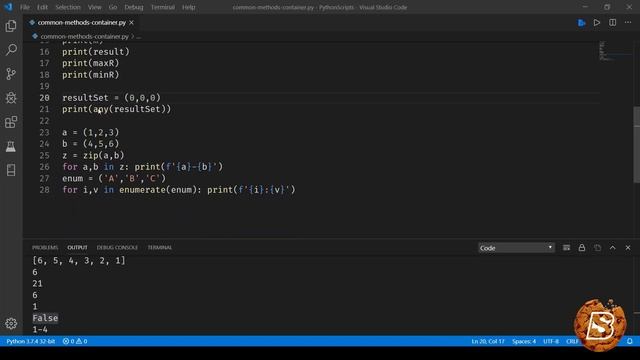Change end of line sequence CRLF
This screenshot has width=640, height=360.
(x=572, y=341)
